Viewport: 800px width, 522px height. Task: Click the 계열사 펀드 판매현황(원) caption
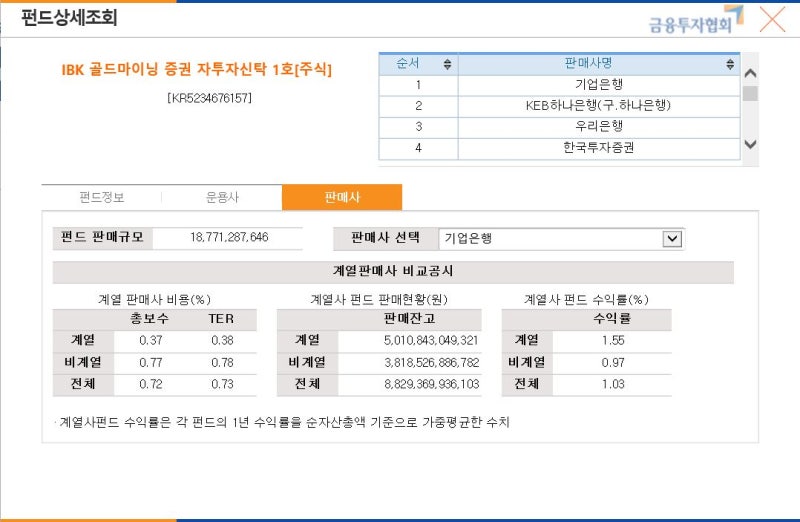pos(379,300)
